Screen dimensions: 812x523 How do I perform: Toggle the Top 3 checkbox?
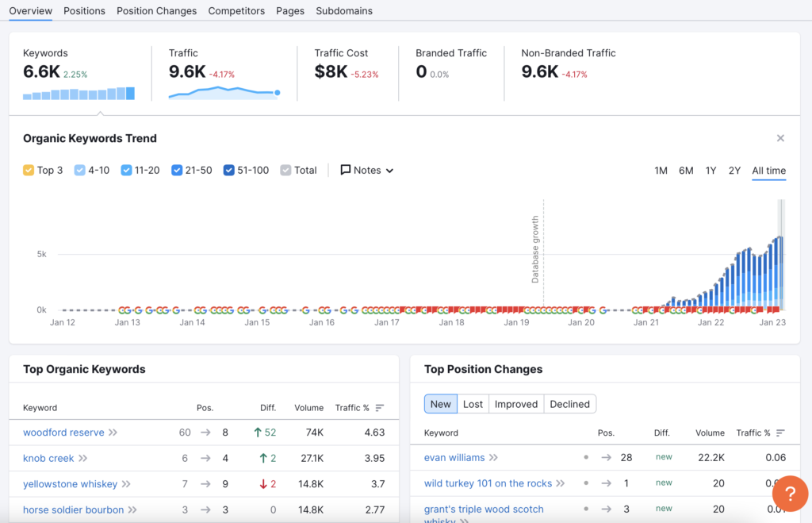pos(29,170)
